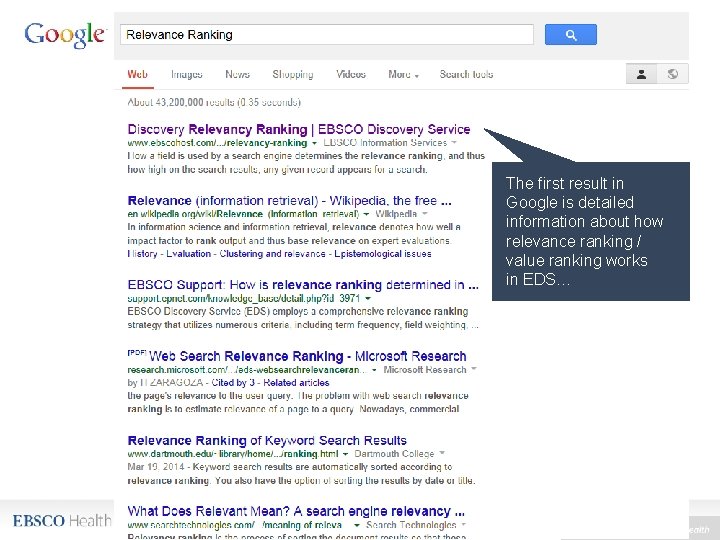Focus the Relevance Ranking search box
The image size is (720, 540).
[327, 34]
